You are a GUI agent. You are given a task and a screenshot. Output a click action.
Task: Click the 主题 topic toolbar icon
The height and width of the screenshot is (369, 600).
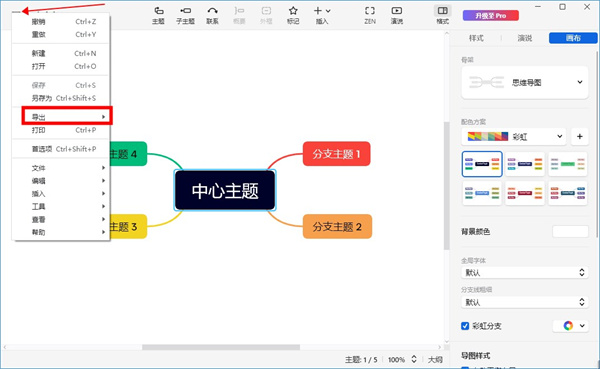pos(158,15)
